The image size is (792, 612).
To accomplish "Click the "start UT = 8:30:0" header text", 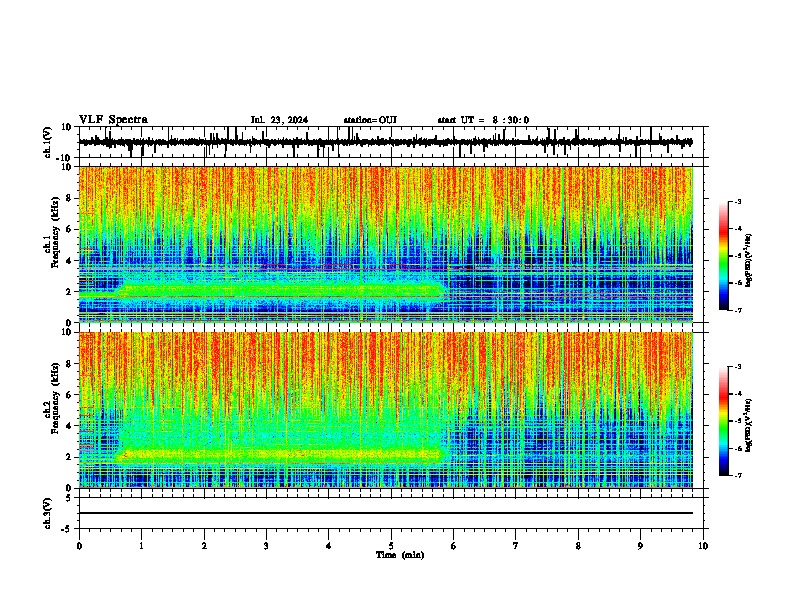I will coord(483,120).
